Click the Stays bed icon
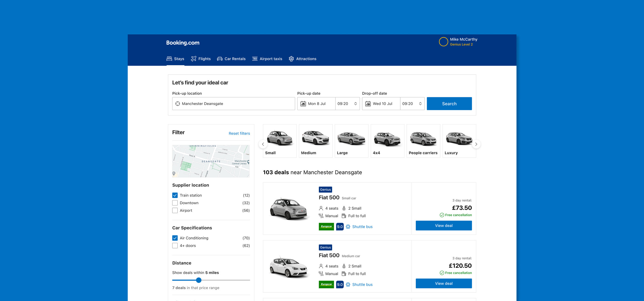This screenshot has width=644, height=301. click(x=169, y=59)
